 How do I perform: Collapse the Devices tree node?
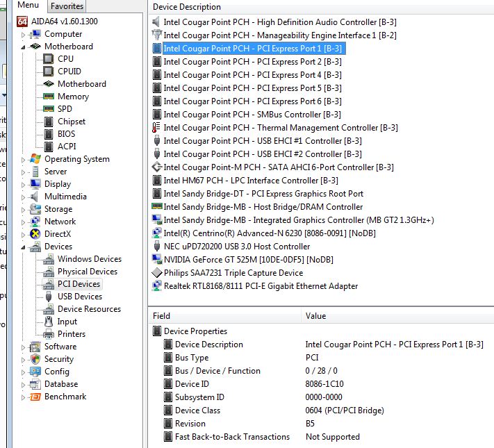click(23, 247)
